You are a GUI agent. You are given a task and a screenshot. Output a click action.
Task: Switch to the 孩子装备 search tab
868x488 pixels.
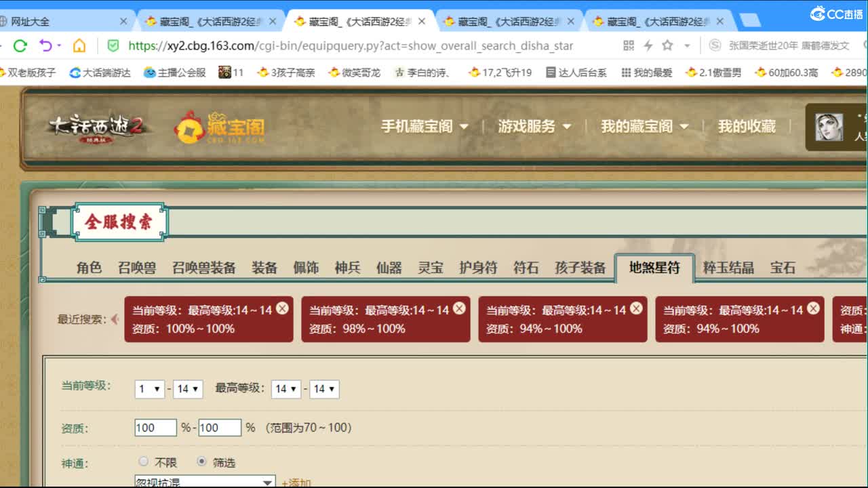[580, 268]
